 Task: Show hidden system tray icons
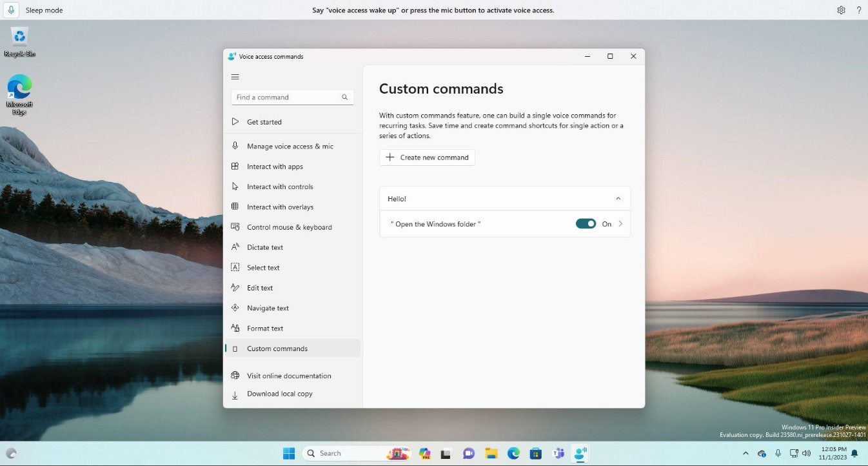tap(745, 454)
